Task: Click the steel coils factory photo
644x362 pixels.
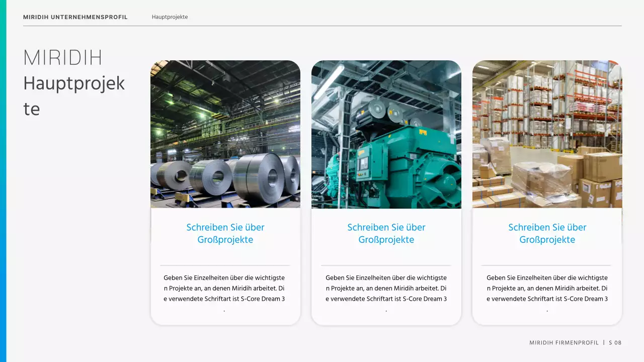Action: point(225,134)
